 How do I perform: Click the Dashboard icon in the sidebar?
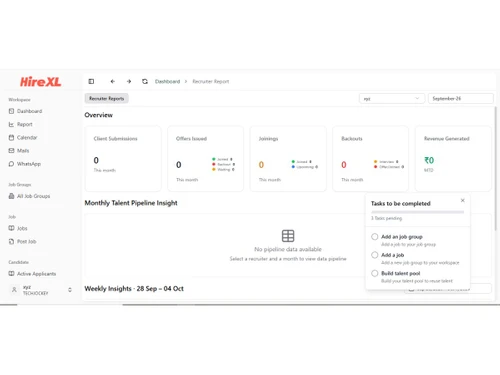[11, 111]
